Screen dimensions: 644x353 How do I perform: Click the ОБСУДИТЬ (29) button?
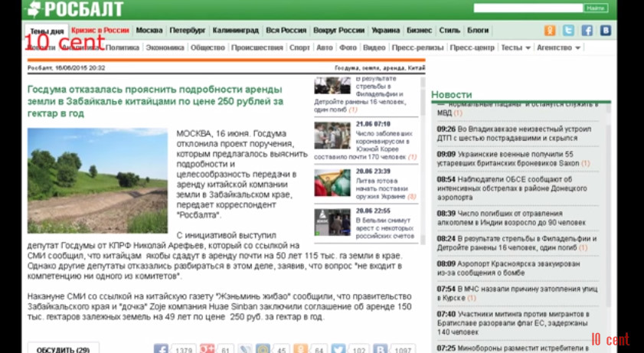click(63, 348)
